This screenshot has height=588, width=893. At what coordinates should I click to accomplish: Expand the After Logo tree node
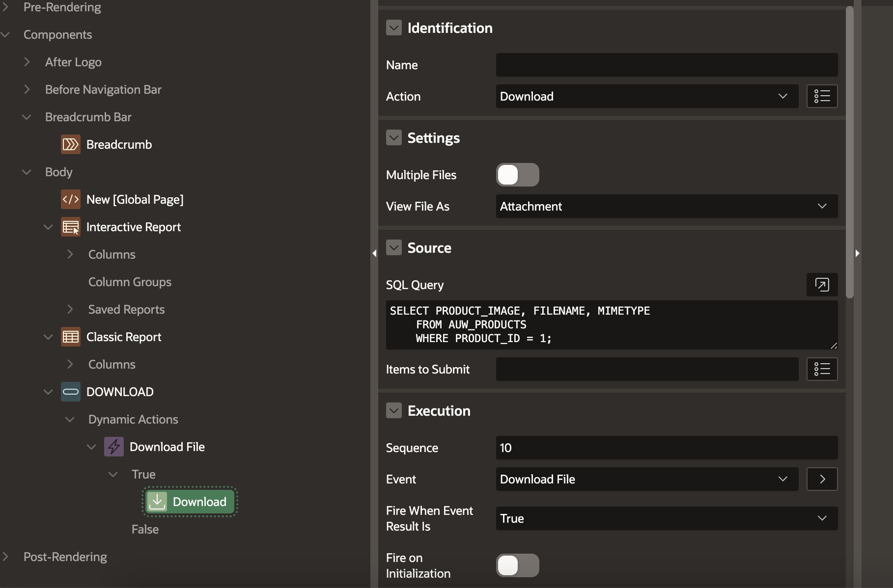click(x=27, y=62)
